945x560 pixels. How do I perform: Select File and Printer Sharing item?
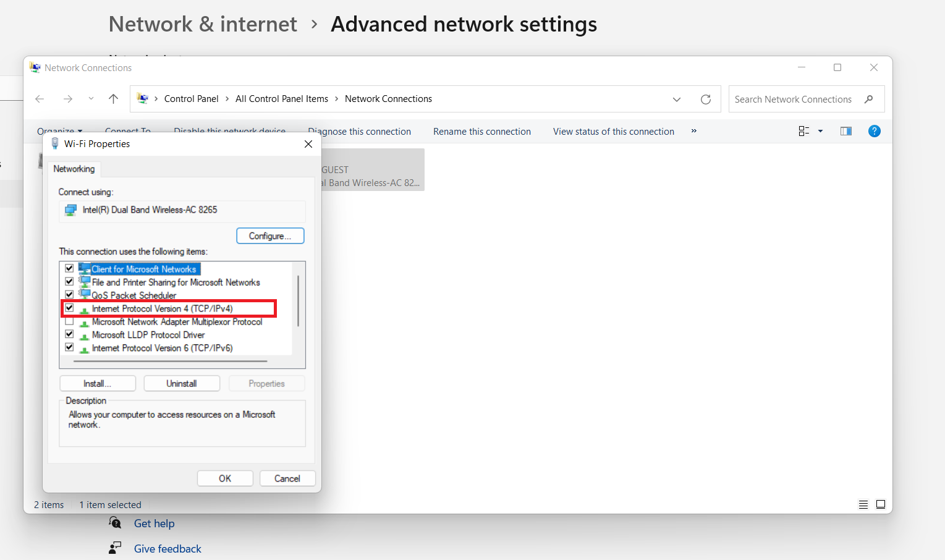pyautogui.click(x=176, y=282)
